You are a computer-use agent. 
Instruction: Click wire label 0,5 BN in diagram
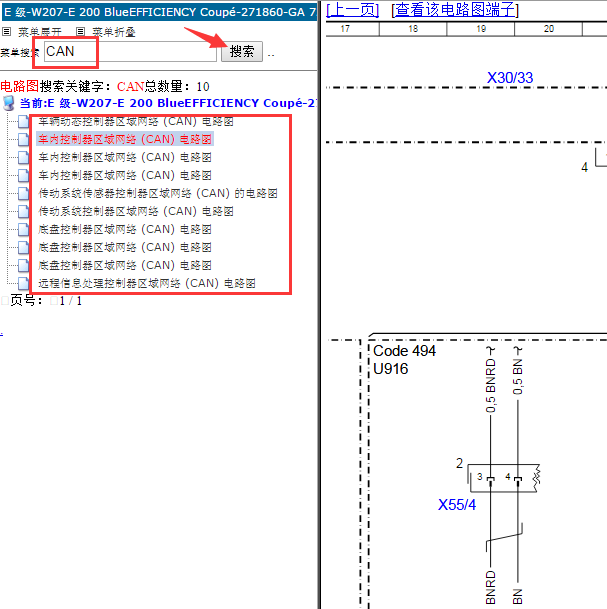[518, 377]
